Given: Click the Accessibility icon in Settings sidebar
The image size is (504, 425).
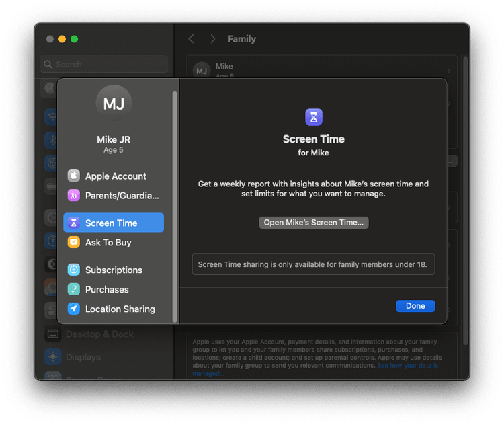Looking at the screenshot, I should click(x=52, y=241).
